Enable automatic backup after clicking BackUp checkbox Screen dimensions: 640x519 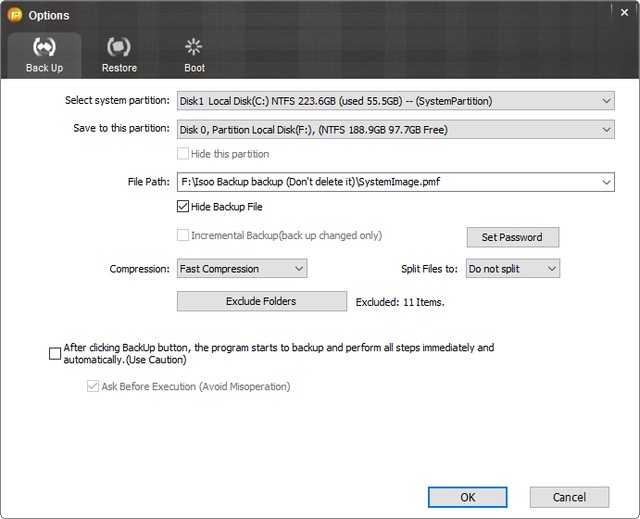(55, 353)
